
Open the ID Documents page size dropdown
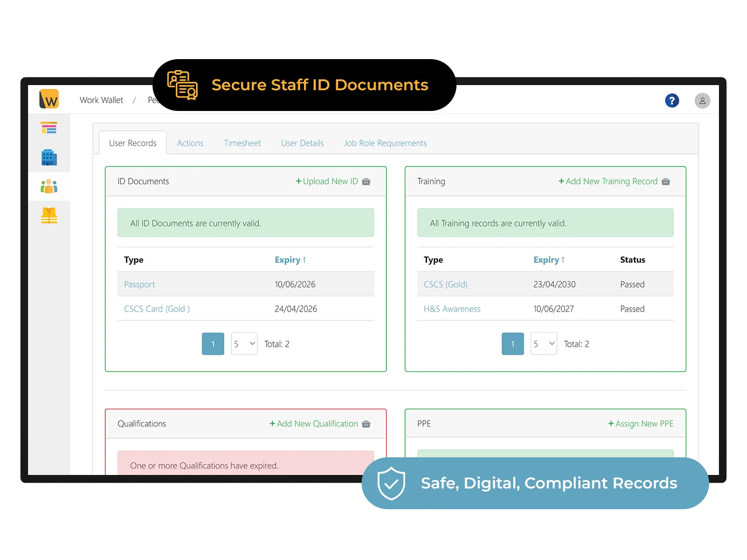[244, 343]
